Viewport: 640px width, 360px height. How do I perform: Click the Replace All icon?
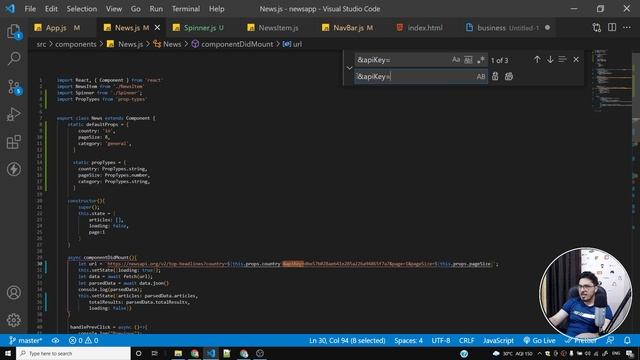pos(509,76)
